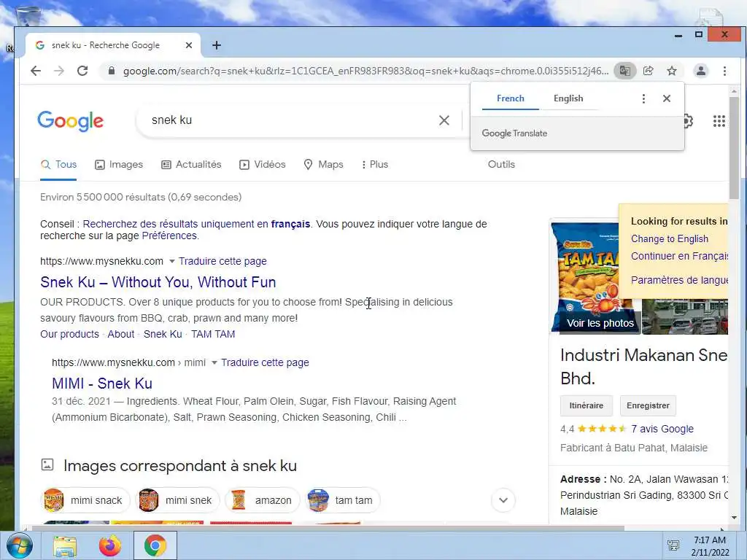Click the site lock icon in address bar

pyautogui.click(x=112, y=71)
